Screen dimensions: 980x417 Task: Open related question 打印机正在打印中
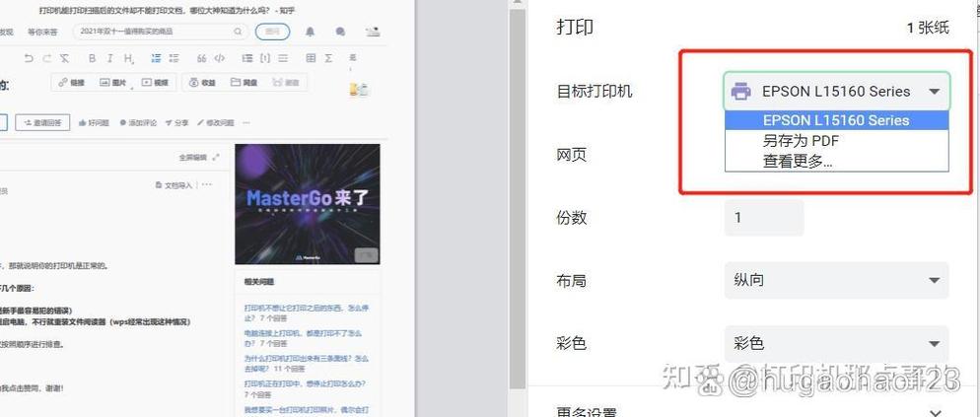point(305,387)
